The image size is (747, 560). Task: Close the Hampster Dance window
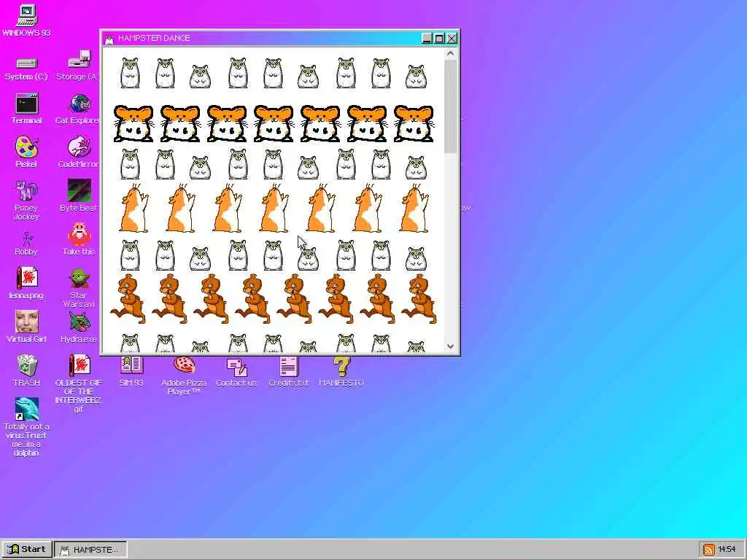tap(452, 39)
